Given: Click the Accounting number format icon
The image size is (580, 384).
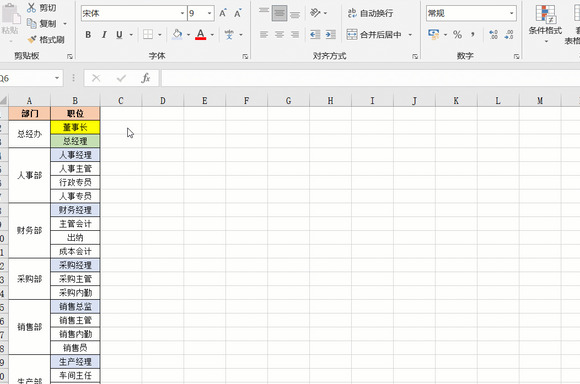Looking at the screenshot, I should (434, 34).
